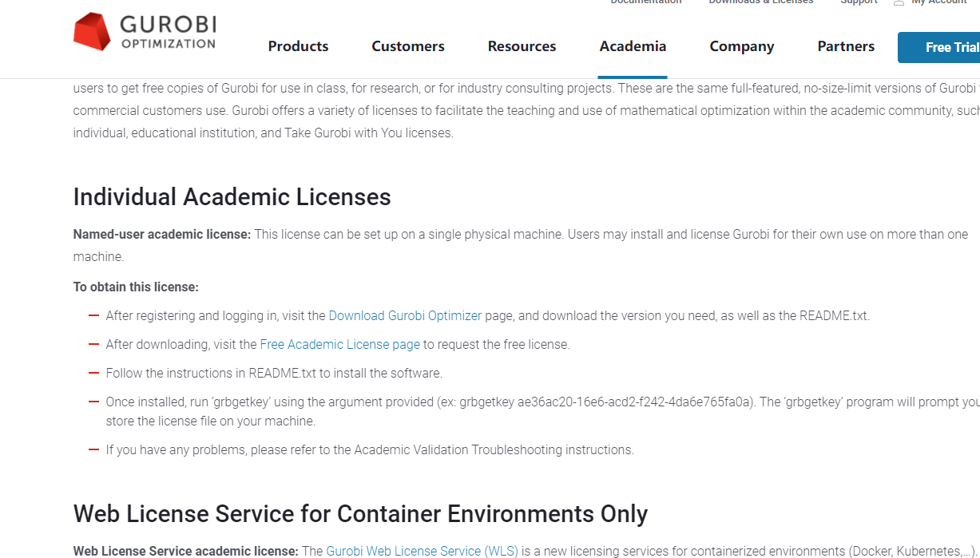Follow the Gurobi Web License Service (WLS) link
Image resolution: width=980 pixels, height=558 pixels.
pos(423,551)
